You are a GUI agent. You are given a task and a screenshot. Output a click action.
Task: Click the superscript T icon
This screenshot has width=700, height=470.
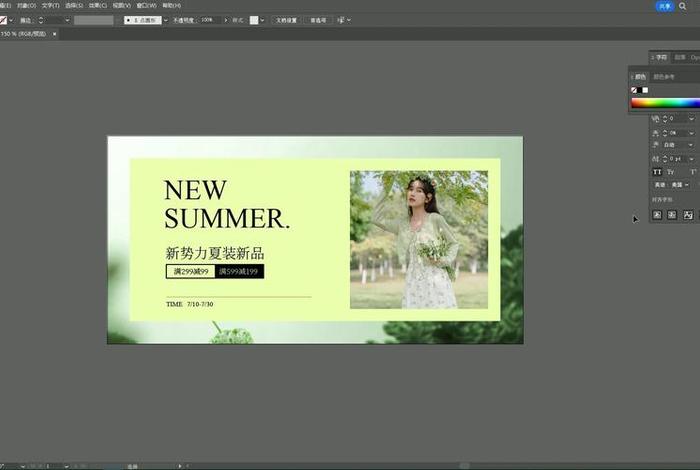tap(692, 172)
